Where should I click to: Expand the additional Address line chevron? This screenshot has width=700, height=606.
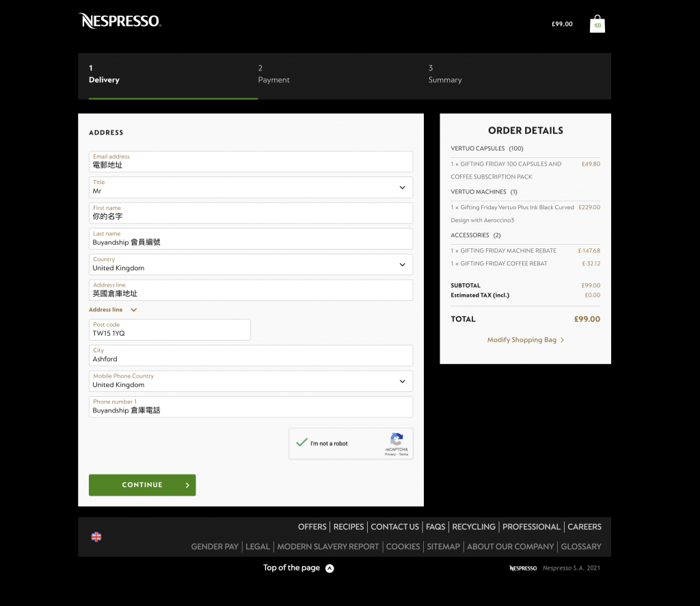pos(133,310)
